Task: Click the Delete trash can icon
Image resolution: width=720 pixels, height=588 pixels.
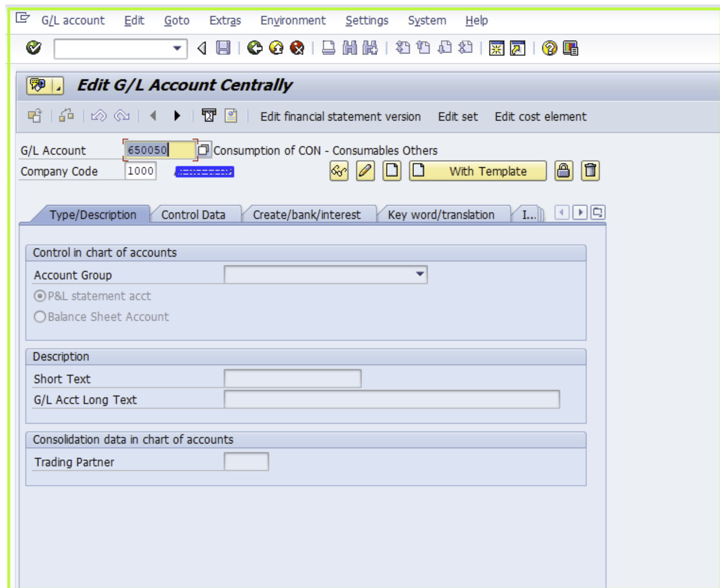Action: tap(590, 171)
